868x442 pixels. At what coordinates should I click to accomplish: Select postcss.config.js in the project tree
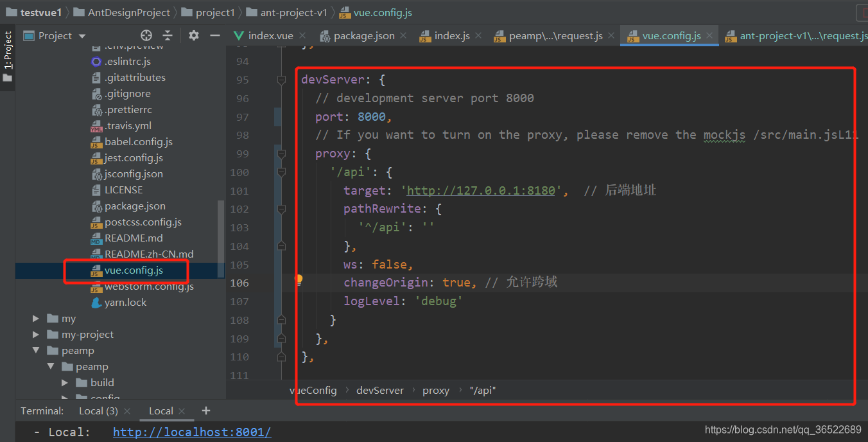tap(143, 222)
